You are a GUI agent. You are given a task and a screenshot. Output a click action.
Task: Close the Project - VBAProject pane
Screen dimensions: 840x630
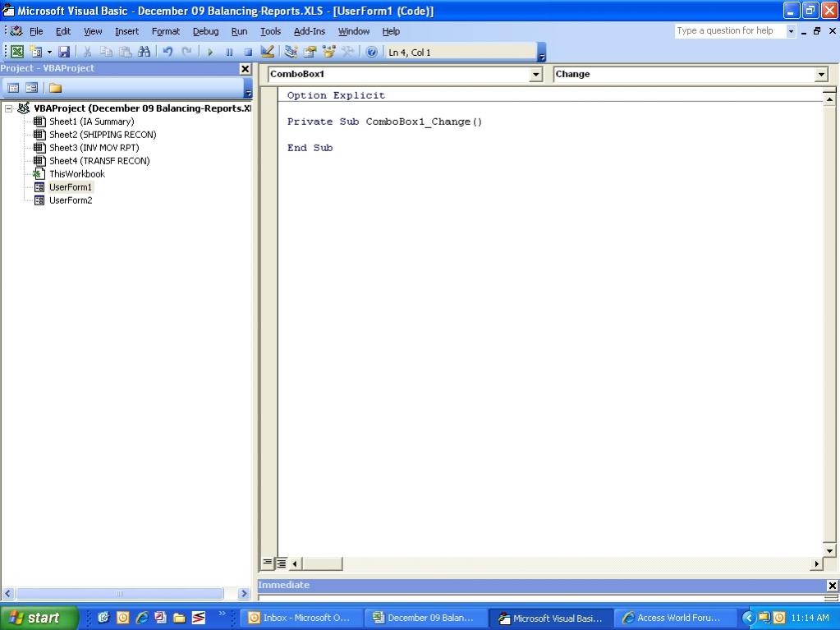[245, 68]
